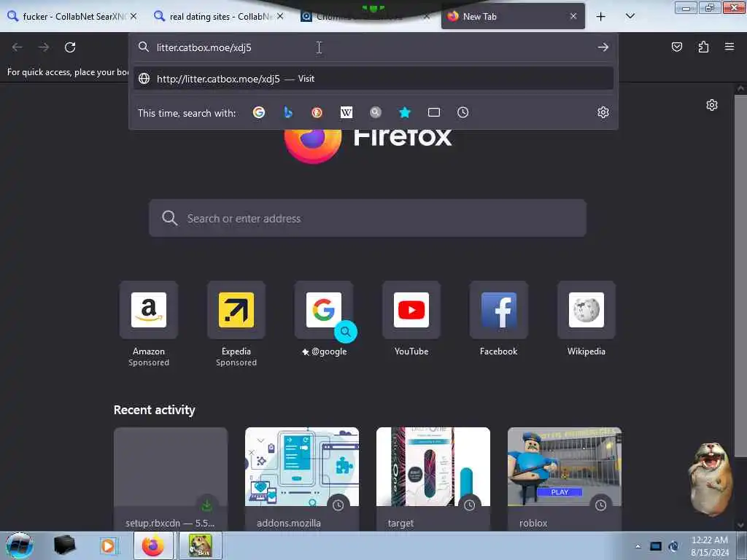The width and height of the screenshot is (747, 560).
Task: Open the Box application taskbar icon
Action: click(200, 545)
